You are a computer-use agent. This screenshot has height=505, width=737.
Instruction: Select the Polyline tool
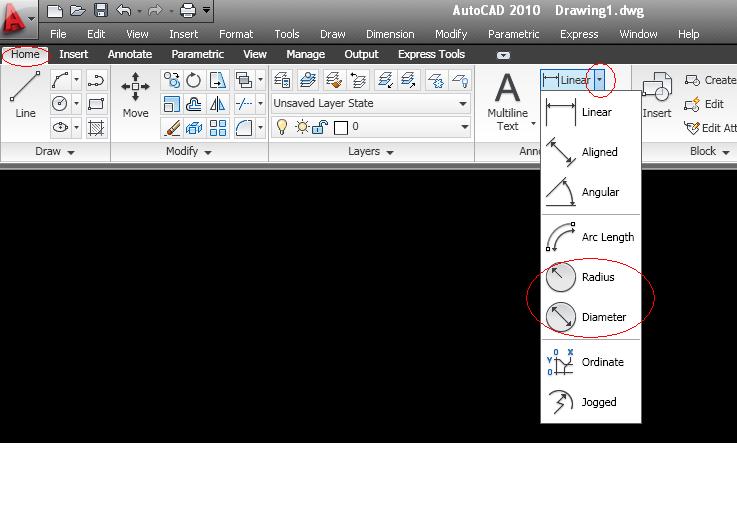pos(96,80)
